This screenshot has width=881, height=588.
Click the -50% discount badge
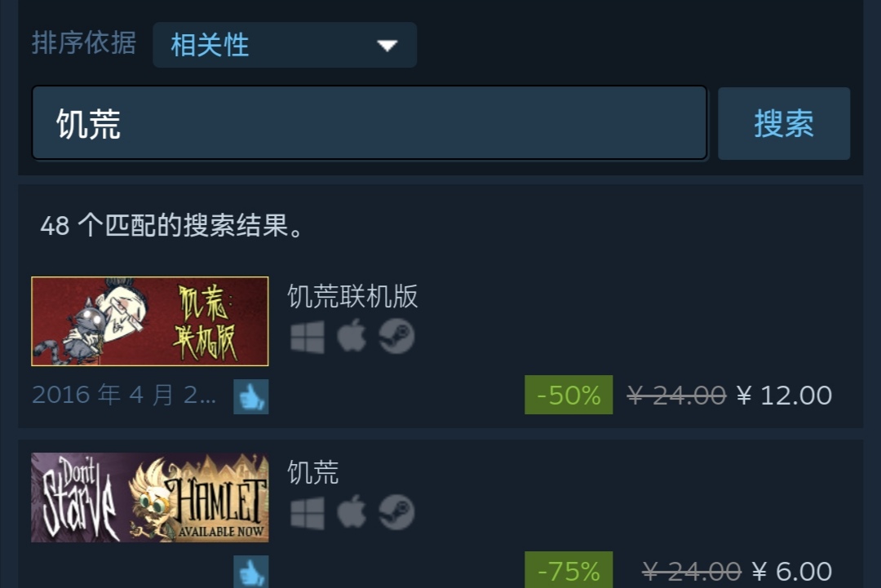pos(569,395)
